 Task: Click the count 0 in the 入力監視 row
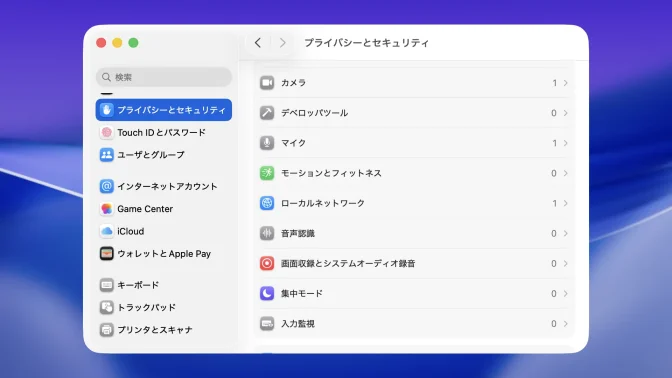coord(554,324)
